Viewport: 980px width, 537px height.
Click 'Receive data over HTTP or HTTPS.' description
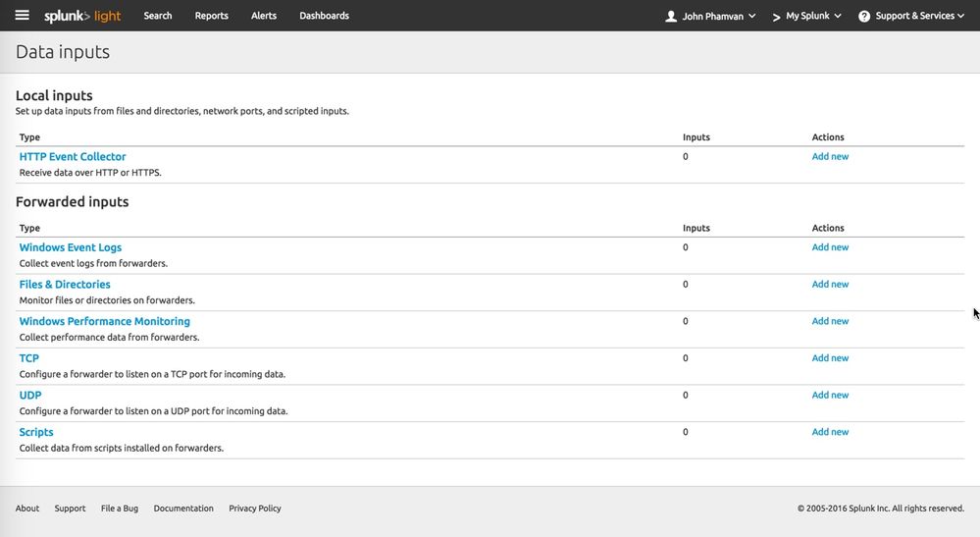(90, 173)
